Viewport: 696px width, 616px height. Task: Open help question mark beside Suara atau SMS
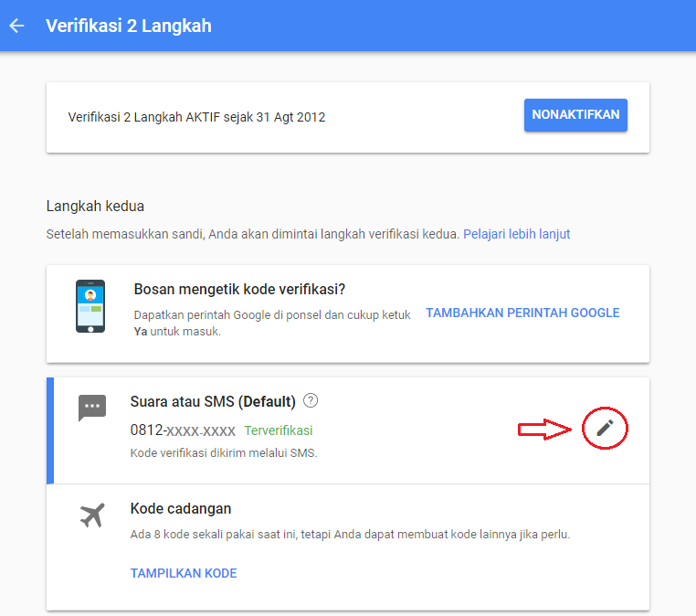point(311,400)
